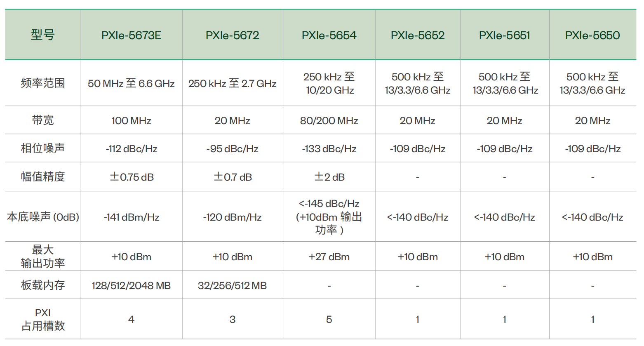Viewport: 644px width, 346px height.
Task: Select the 频率范围 row label
Action: [43, 83]
